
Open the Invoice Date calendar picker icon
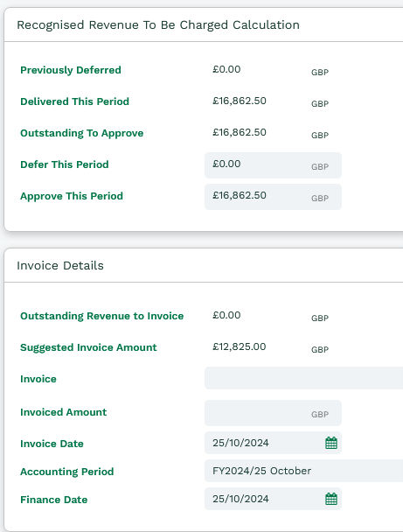[331, 443]
